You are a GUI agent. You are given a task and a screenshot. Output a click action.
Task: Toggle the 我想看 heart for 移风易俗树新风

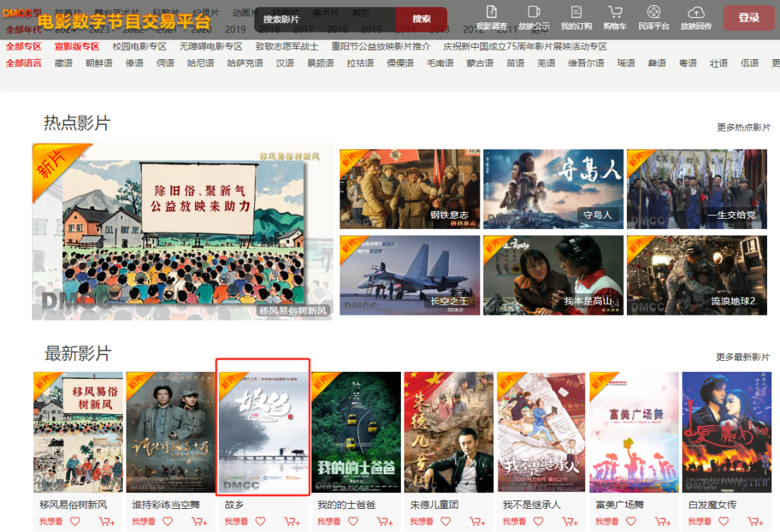[75, 522]
